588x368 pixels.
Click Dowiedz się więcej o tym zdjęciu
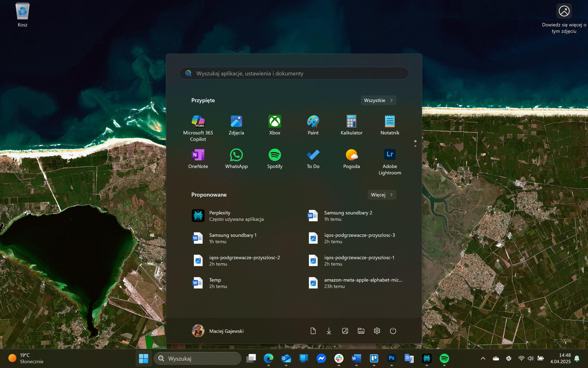click(564, 18)
